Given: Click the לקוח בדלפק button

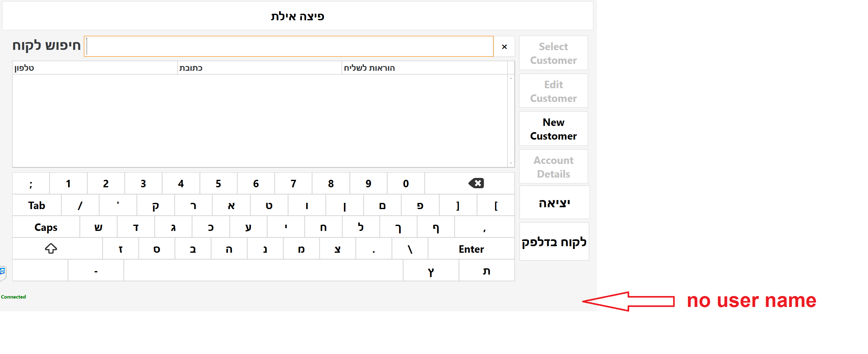Looking at the screenshot, I should point(554,241).
